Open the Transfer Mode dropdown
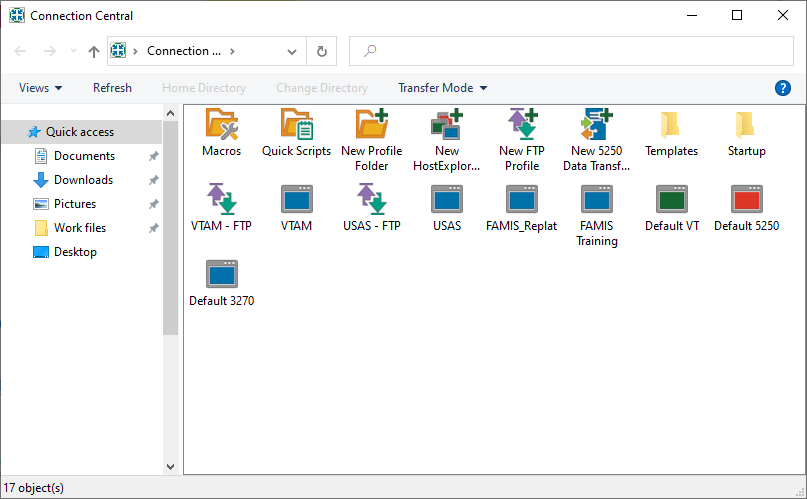807x499 pixels. (x=443, y=88)
